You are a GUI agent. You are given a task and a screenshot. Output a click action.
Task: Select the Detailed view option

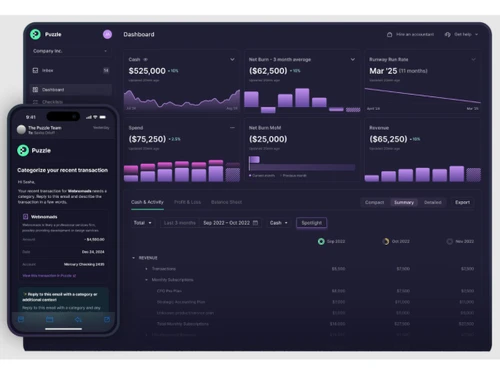tap(433, 202)
